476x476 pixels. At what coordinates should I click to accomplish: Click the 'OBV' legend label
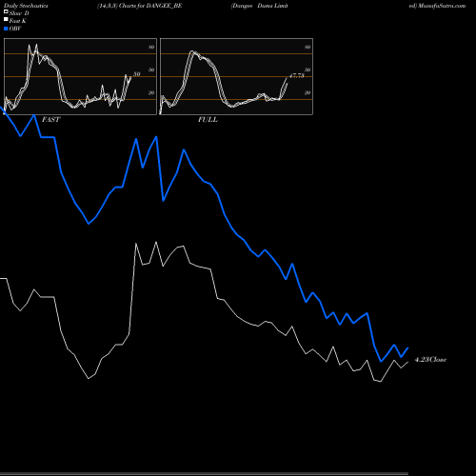coord(15,29)
